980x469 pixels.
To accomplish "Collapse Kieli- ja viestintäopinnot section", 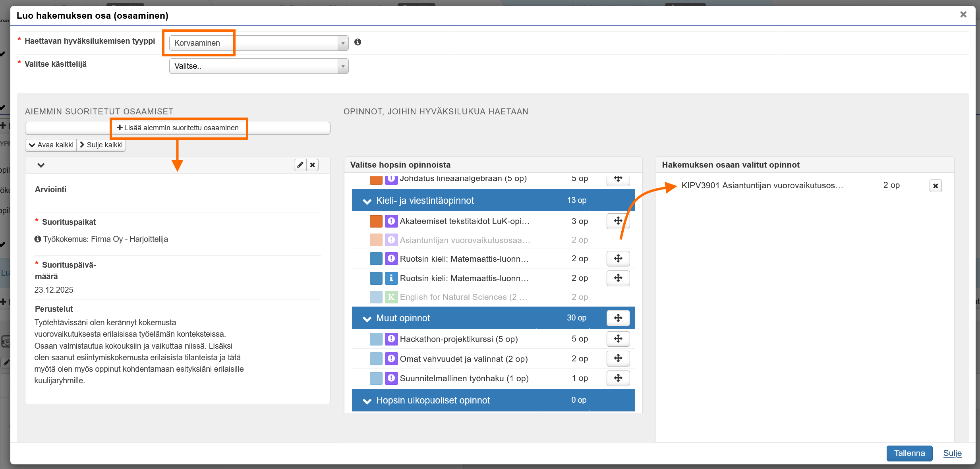I will [x=367, y=201].
